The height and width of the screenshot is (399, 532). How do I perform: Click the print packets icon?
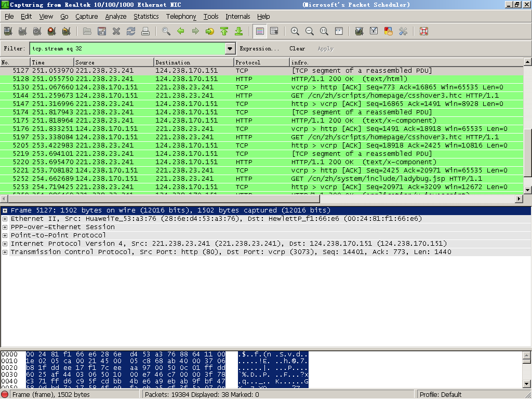point(145,31)
